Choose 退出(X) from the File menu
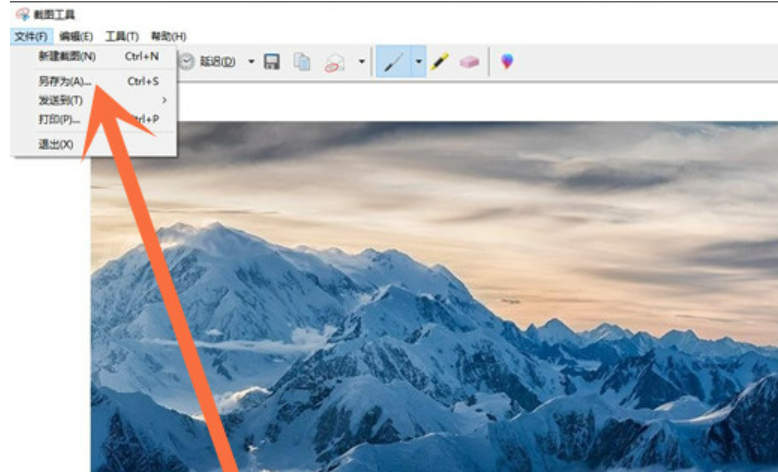 click(x=56, y=144)
